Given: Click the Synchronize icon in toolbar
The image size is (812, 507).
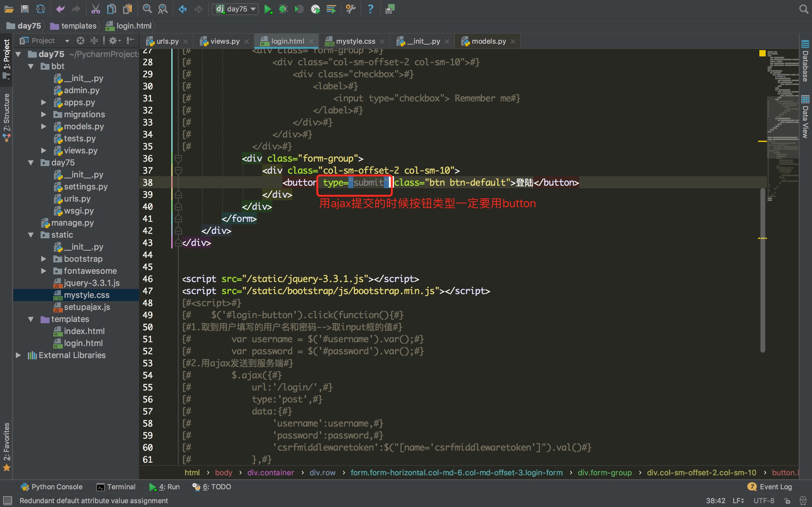Looking at the screenshot, I should [x=41, y=9].
